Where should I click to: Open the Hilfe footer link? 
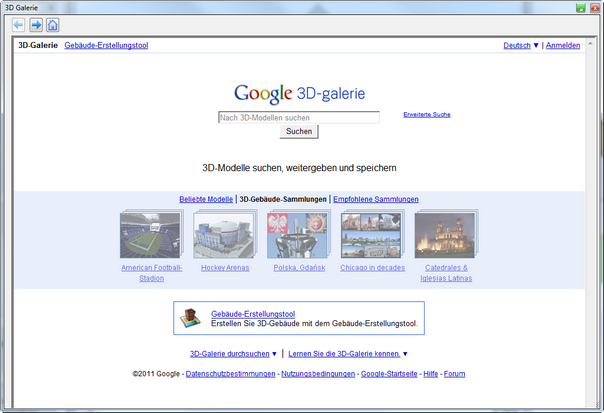[431, 374]
